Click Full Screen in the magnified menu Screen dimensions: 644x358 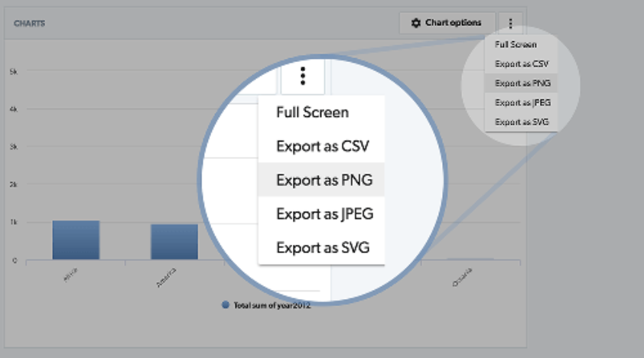pos(313,112)
